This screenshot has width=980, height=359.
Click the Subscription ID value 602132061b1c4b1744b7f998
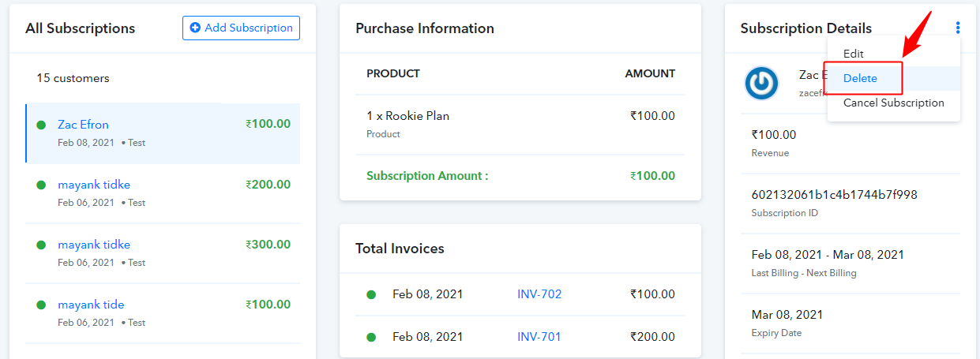click(835, 194)
